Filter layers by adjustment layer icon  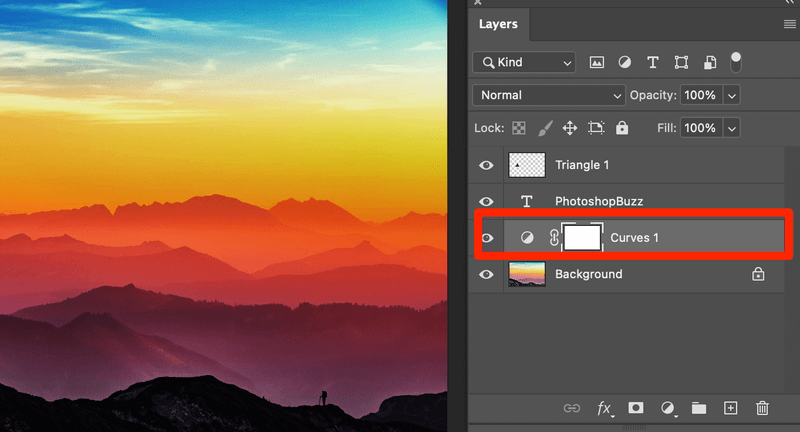pos(625,62)
